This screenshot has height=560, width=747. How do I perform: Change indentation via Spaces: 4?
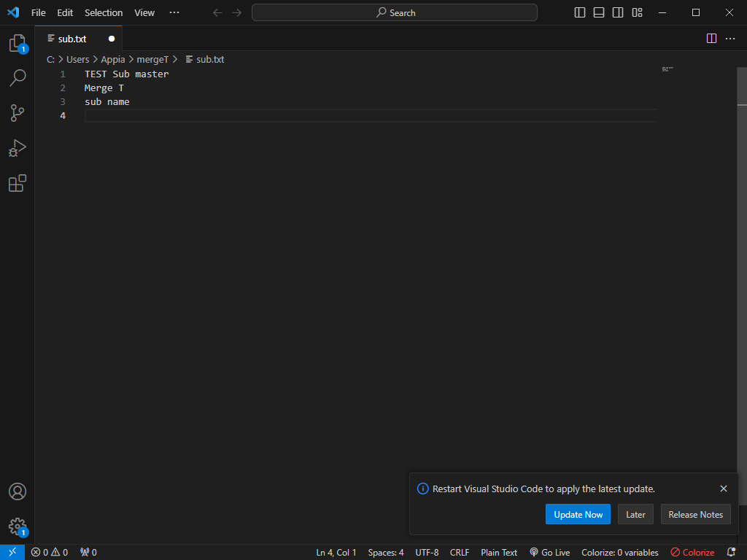click(x=385, y=553)
